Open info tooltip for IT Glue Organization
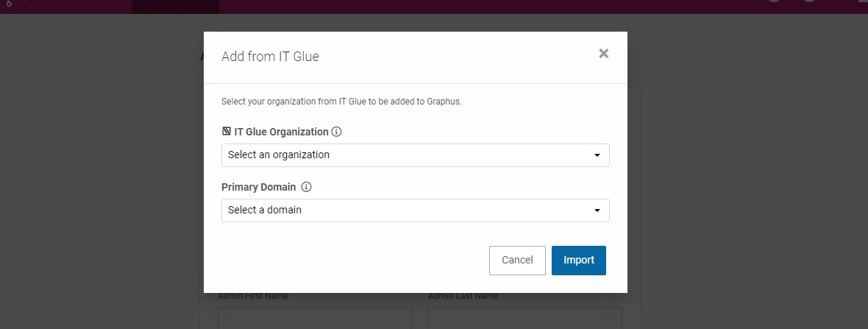This screenshot has height=329, width=868. click(x=337, y=132)
